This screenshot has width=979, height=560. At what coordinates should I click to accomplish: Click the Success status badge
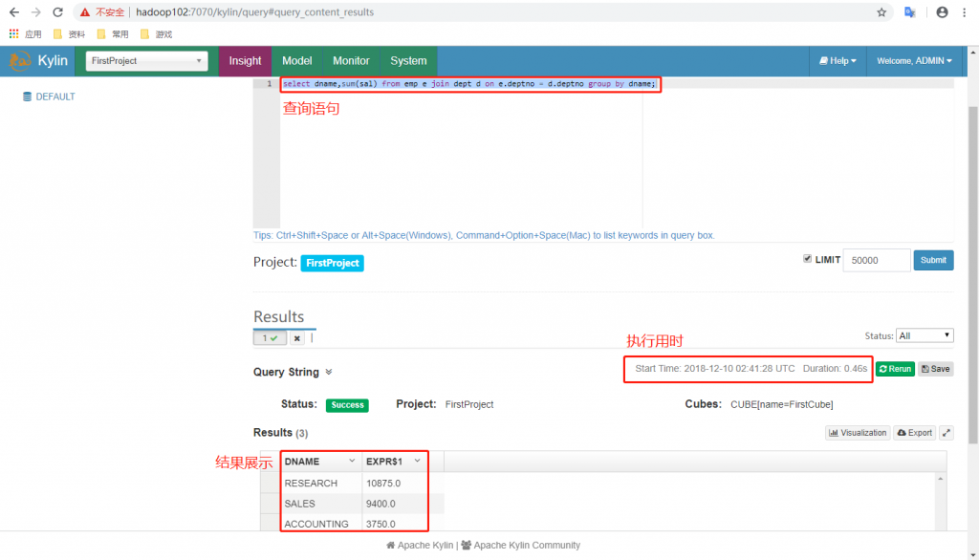pos(347,404)
